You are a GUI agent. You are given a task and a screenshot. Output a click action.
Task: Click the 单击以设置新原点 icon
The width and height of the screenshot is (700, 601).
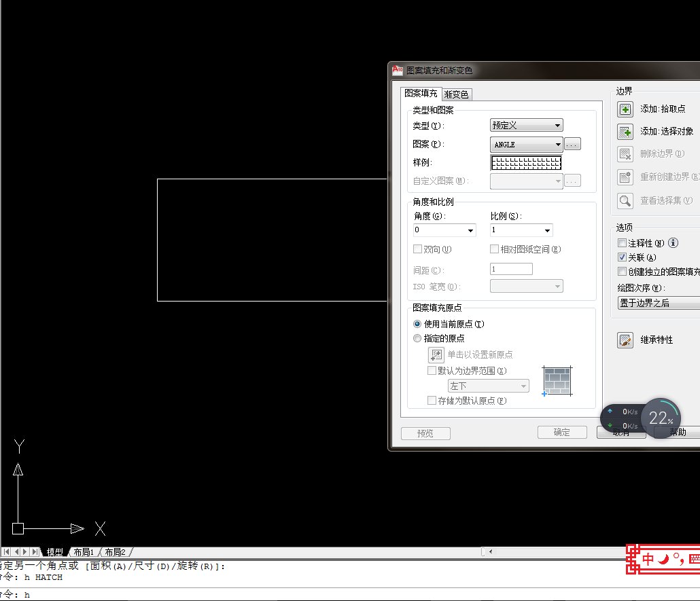tap(436, 354)
